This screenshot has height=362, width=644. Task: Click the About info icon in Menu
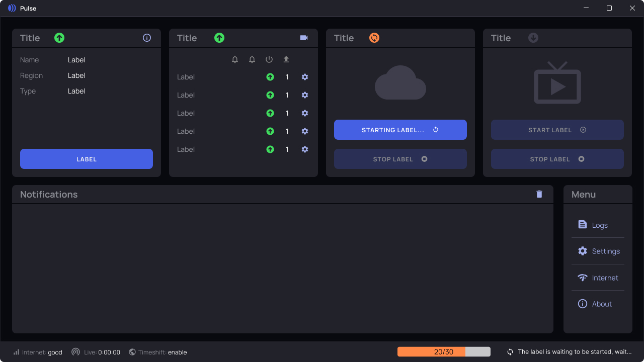click(583, 304)
